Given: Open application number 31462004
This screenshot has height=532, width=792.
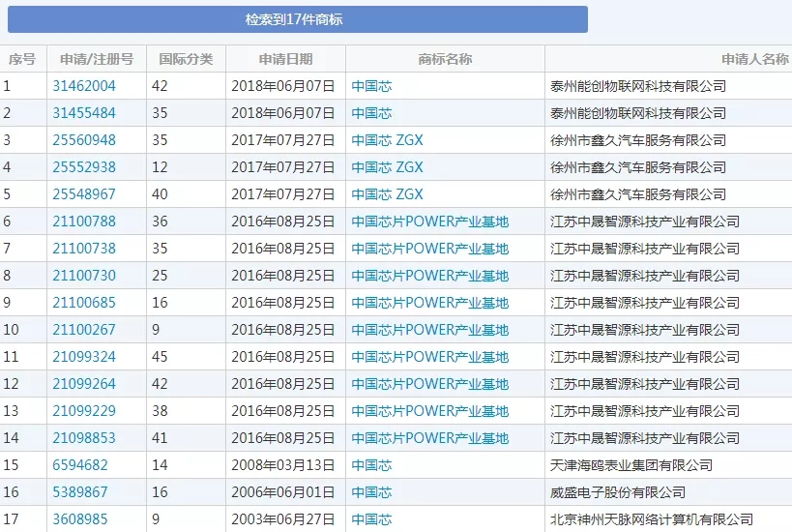Looking at the screenshot, I should tap(84, 86).
